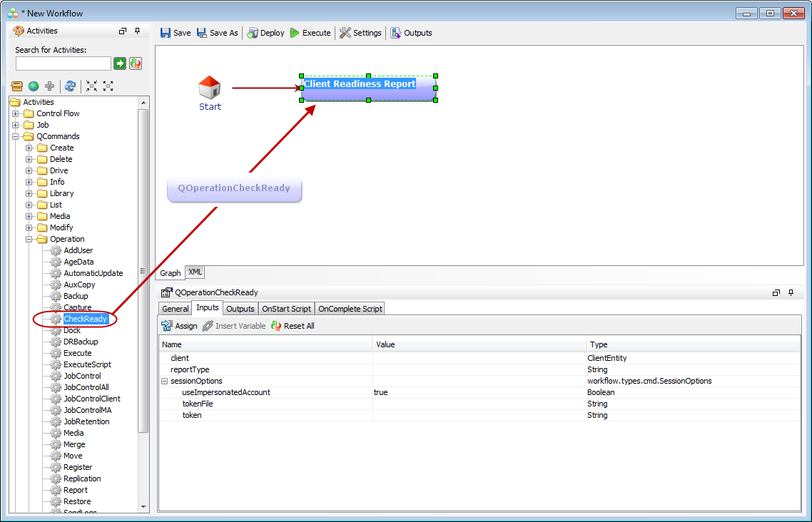Click the collapse all tree nodes icon

coord(91,86)
